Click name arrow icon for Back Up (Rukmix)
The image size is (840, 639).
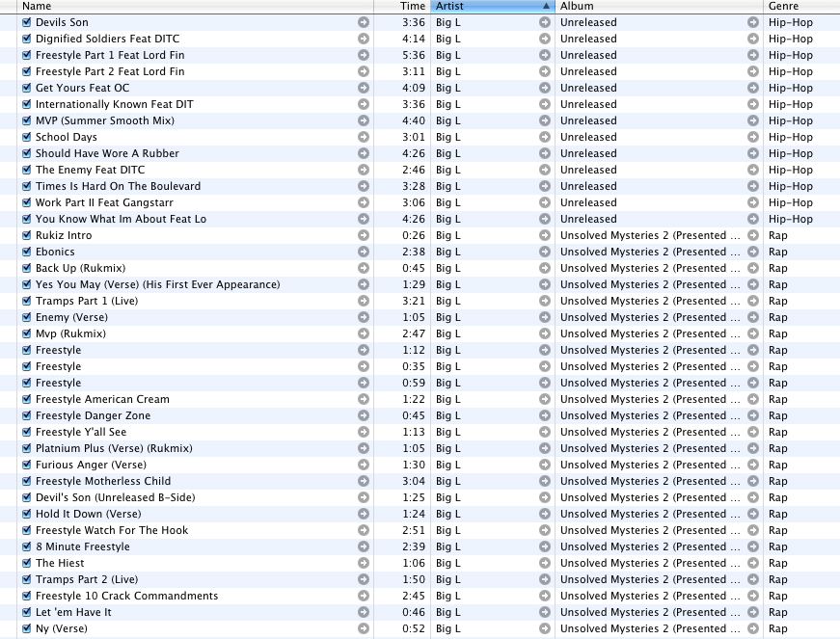(364, 268)
